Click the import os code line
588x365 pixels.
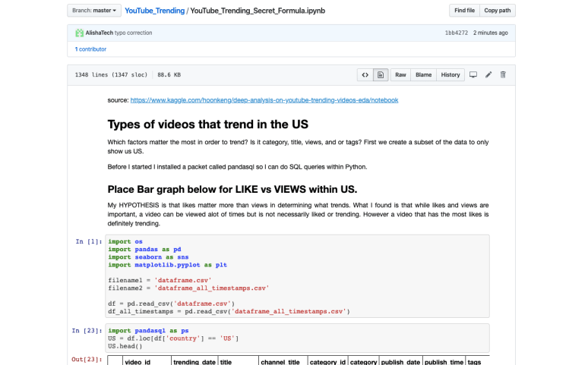tap(125, 242)
